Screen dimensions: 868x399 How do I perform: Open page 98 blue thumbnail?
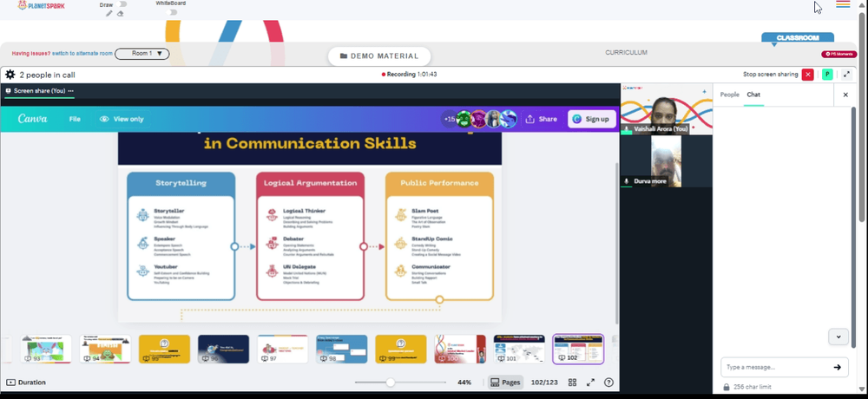coord(341,349)
